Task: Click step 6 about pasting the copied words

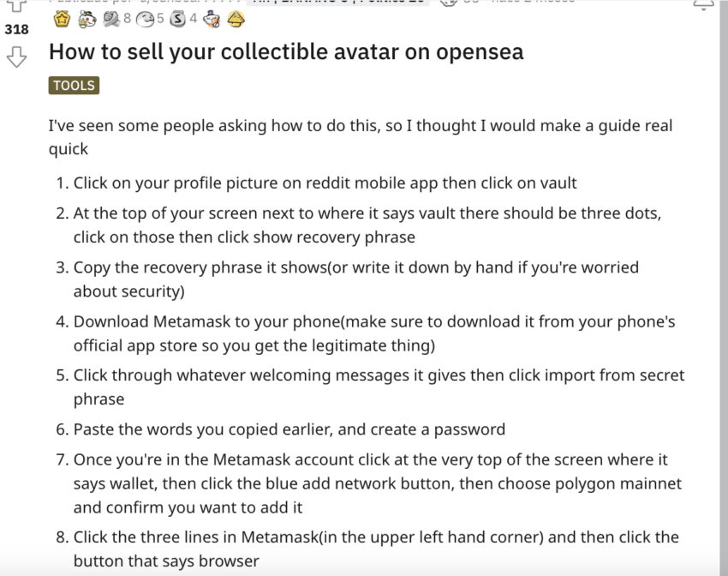Action: click(x=289, y=429)
